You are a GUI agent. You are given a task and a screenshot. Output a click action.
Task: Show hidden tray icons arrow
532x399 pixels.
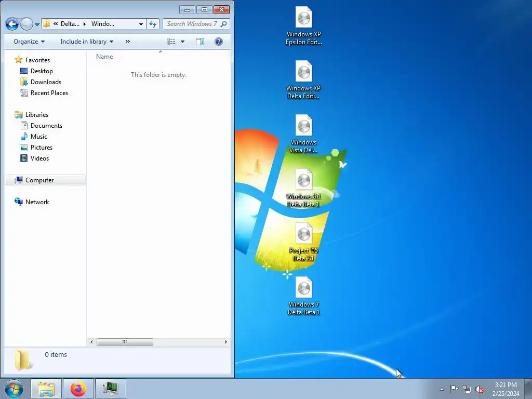tap(442, 389)
